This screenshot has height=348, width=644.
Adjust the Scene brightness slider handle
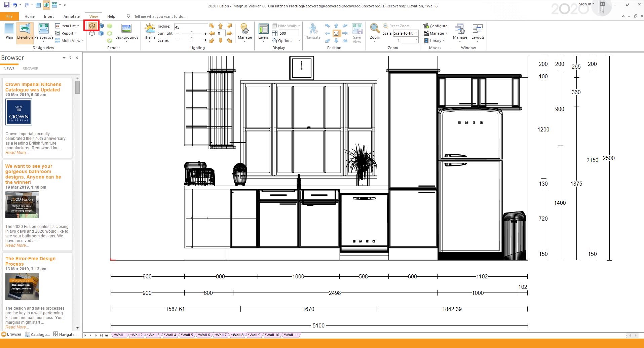pos(191,40)
